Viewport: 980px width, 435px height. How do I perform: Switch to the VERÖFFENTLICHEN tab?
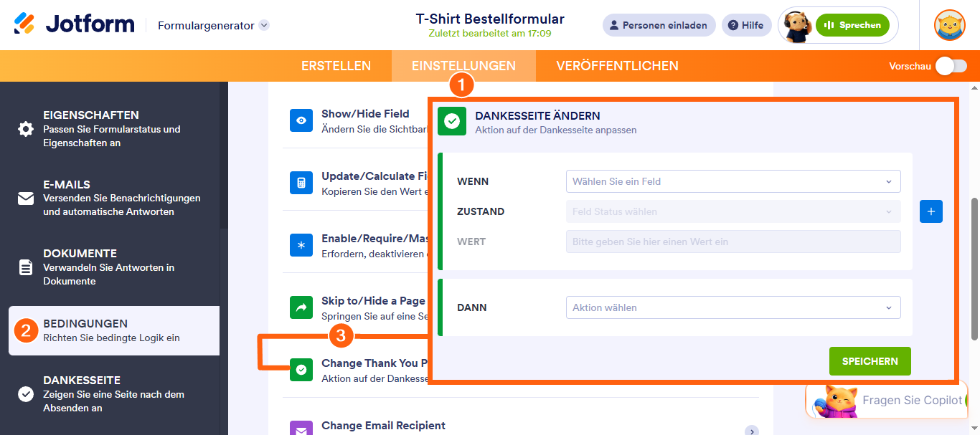tap(617, 66)
